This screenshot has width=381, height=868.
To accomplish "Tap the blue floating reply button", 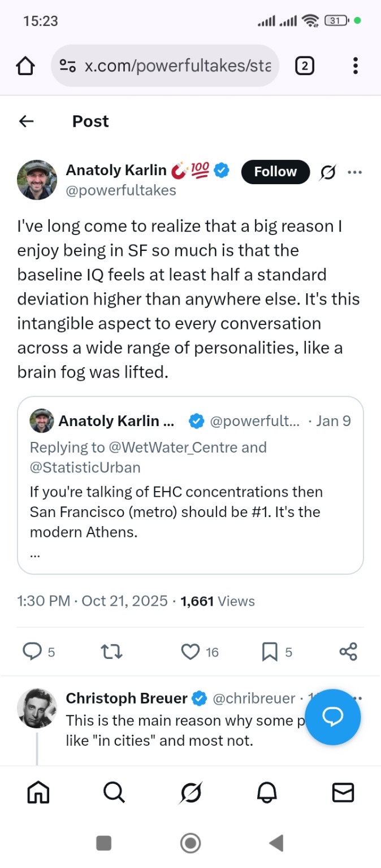I will tap(332, 717).
